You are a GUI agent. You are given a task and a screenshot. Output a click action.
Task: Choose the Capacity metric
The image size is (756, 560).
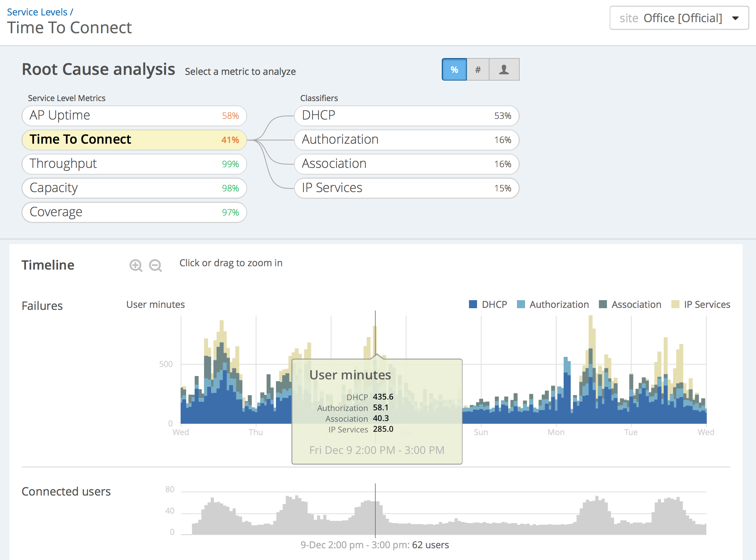click(134, 188)
